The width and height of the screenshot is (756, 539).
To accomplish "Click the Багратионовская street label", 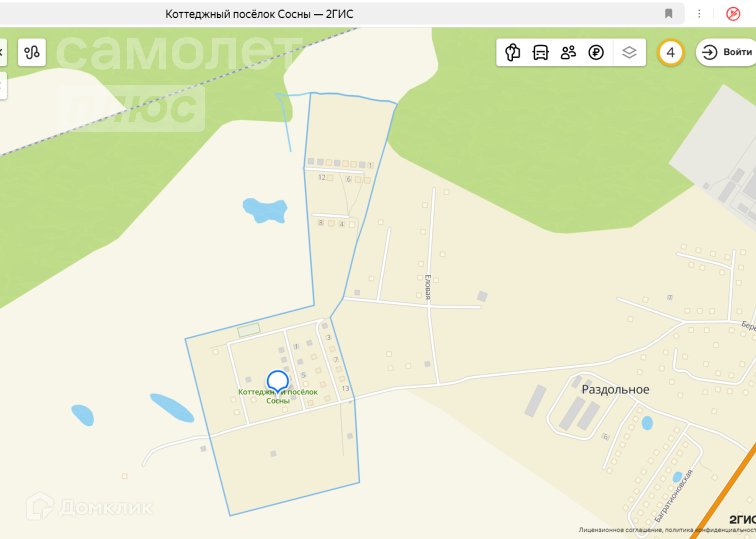I will [x=674, y=496].
